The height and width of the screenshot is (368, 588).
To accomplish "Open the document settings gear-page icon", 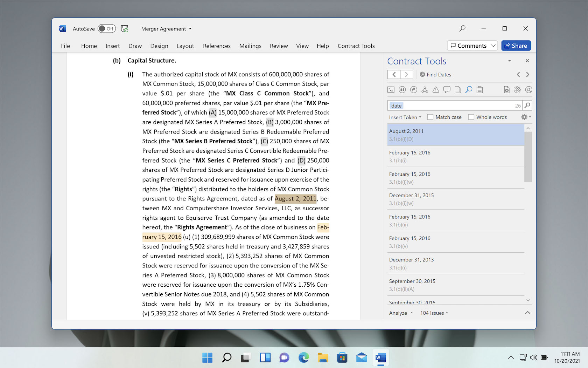I will (506, 90).
